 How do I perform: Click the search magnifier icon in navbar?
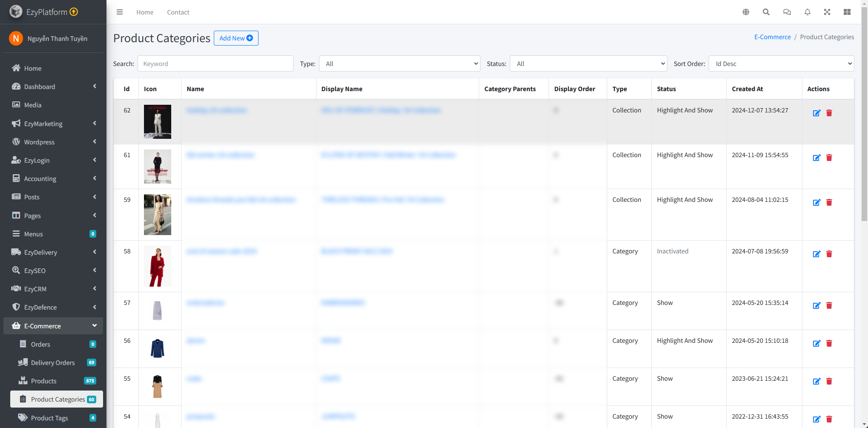(x=766, y=12)
